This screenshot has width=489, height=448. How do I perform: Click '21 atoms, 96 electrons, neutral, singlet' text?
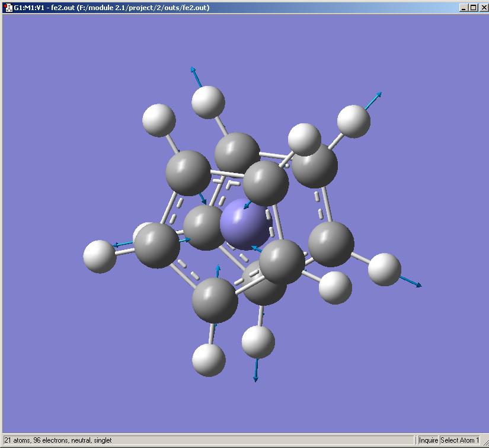57,440
